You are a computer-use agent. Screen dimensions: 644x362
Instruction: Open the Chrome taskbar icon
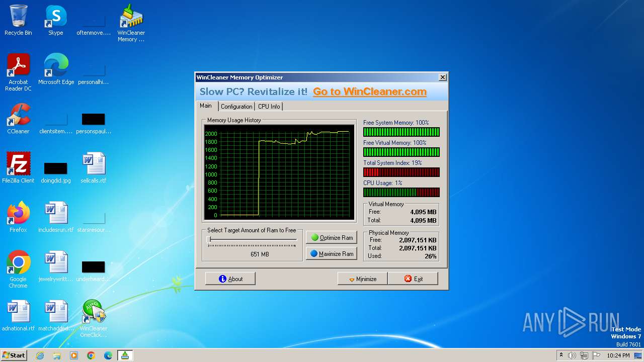click(91, 355)
